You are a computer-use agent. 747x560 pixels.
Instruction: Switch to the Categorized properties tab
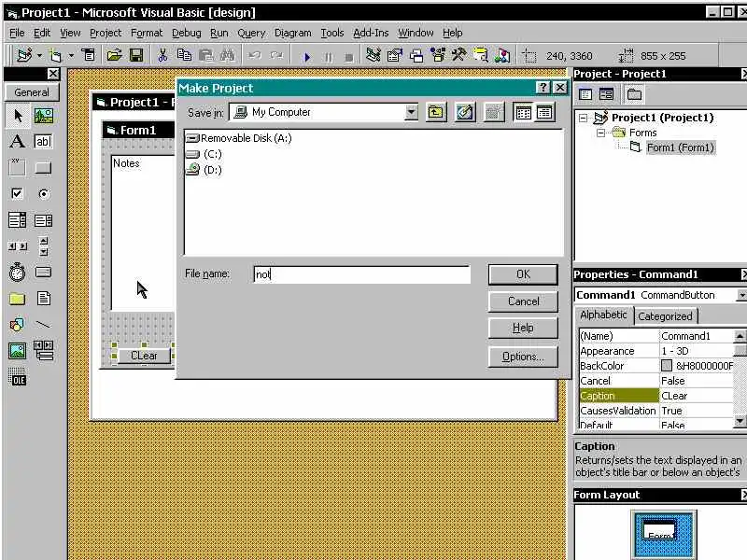point(665,316)
